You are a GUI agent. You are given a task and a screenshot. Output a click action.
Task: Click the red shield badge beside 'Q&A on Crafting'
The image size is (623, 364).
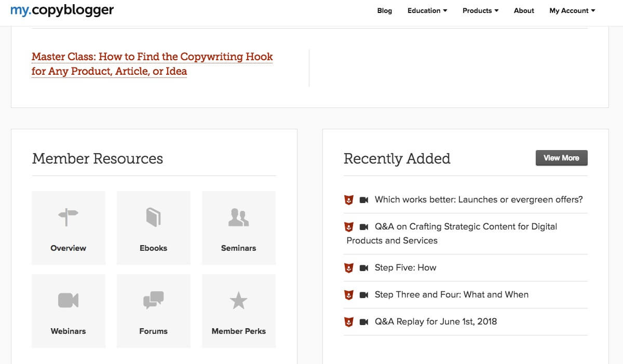tap(349, 226)
